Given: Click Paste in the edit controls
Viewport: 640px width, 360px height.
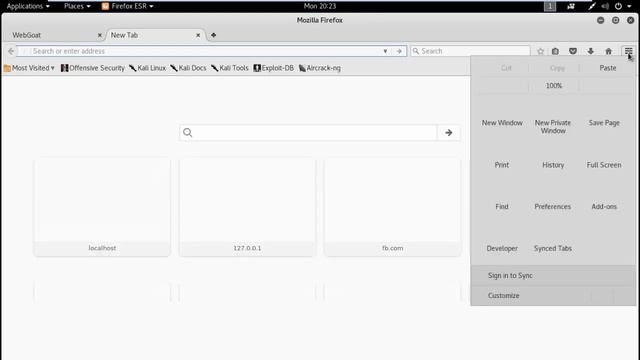Looking at the screenshot, I should pyautogui.click(x=607, y=68).
